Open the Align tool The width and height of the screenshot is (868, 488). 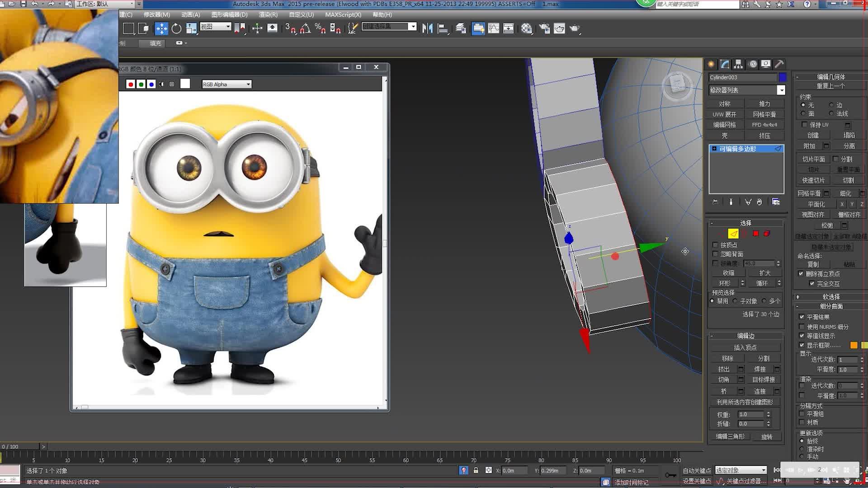pos(443,28)
